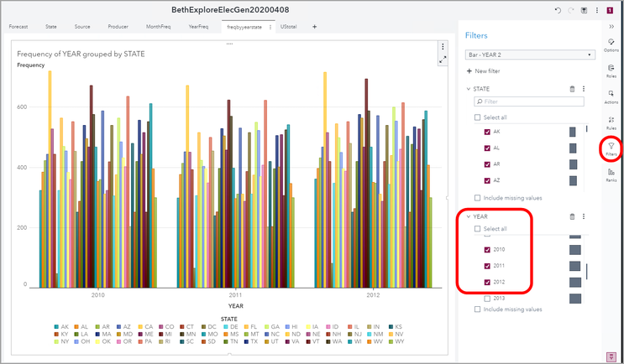Uncheck the AK state checkbox
The image size is (624, 364).
pyautogui.click(x=487, y=132)
